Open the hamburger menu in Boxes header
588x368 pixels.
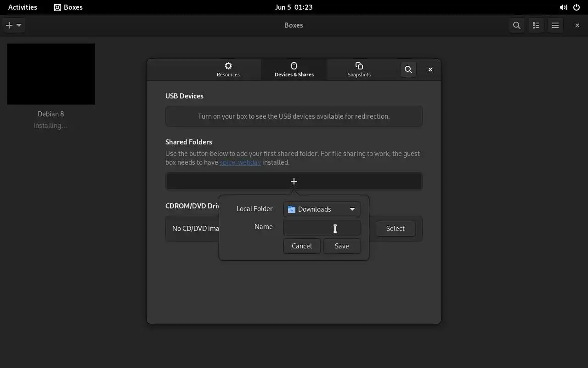(x=555, y=25)
